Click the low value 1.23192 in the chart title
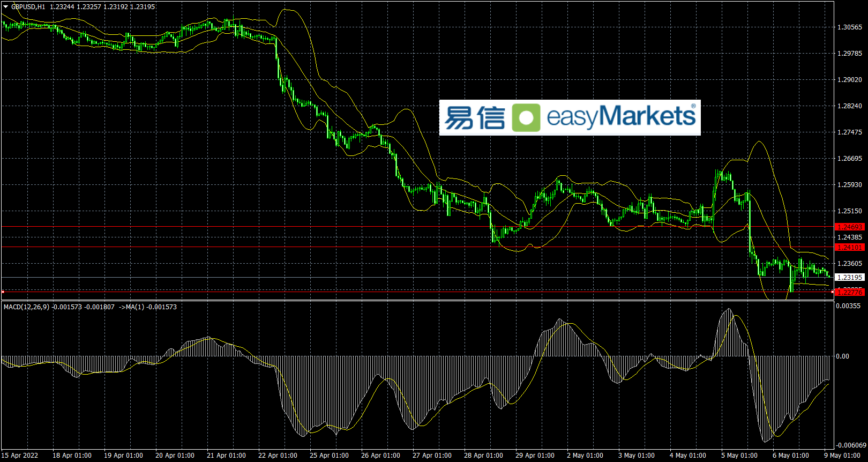The width and height of the screenshot is (868, 462). (x=115, y=7)
